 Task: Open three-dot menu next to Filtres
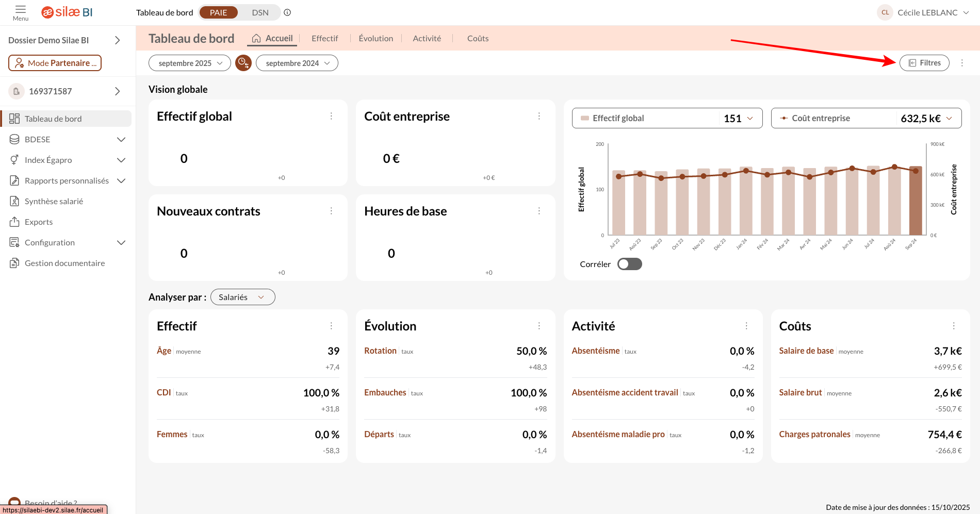pyautogui.click(x=962, y=63)
